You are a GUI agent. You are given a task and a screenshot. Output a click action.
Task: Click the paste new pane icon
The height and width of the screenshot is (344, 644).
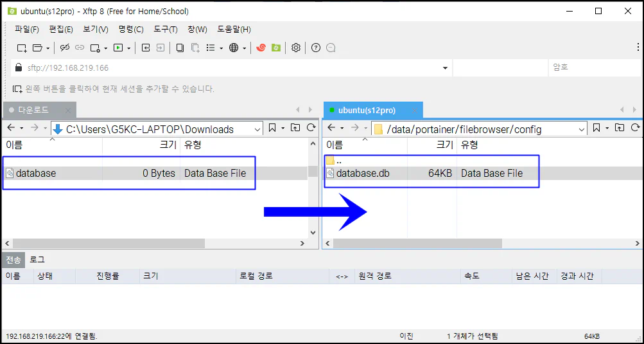pyautogui.click(x=195, y=48)
